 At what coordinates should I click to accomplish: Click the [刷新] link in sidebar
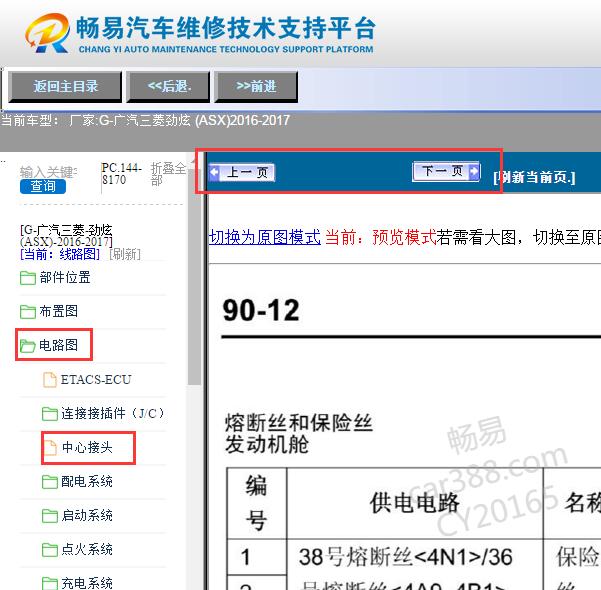pyautogui.click(x=125, y=254)
